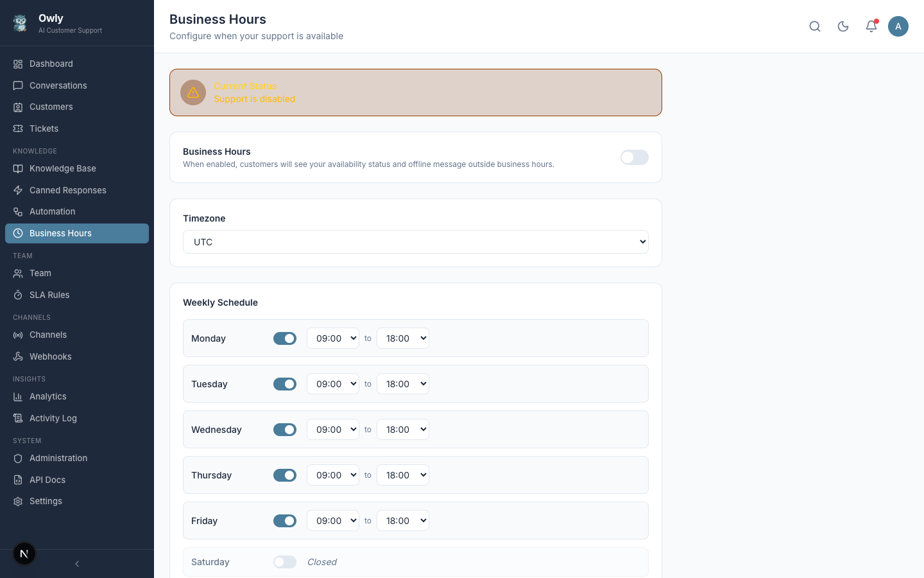View Analytics page
The image size is (924, 578).
(77, 397)
